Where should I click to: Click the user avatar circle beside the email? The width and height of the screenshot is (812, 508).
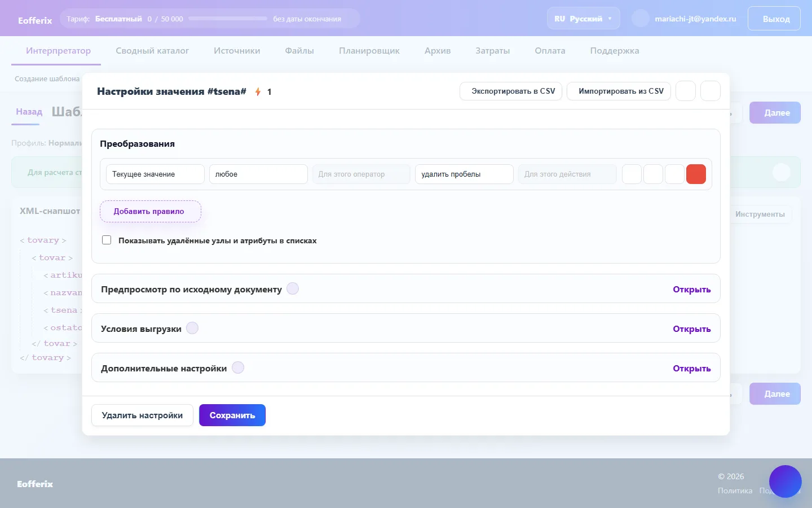click(x=641, y=19)
